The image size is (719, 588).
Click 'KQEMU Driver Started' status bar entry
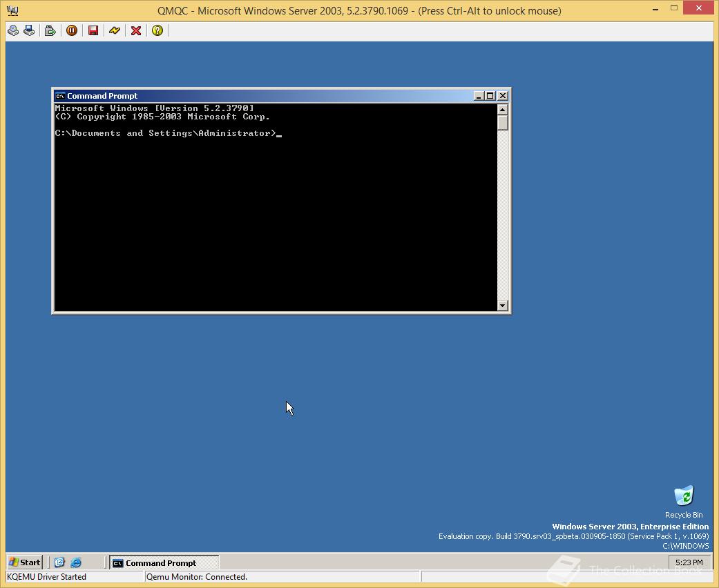46,576
